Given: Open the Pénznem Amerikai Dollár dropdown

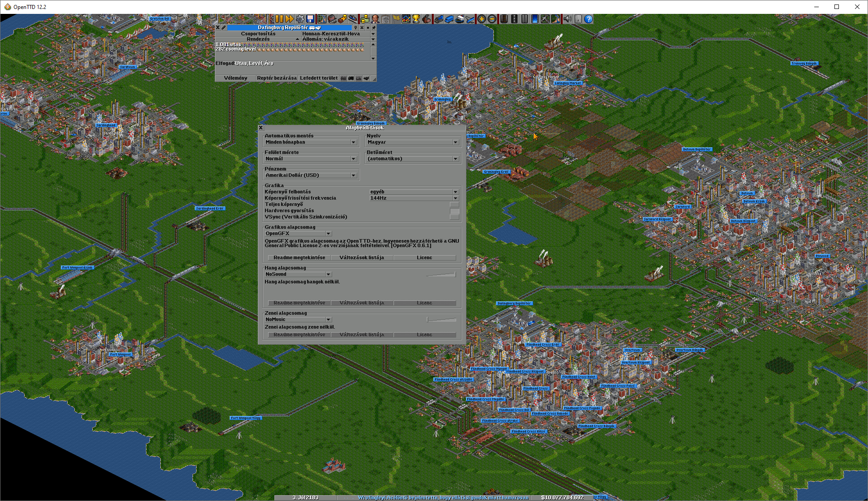Looking at the screenshot, I should click(311, 175).
